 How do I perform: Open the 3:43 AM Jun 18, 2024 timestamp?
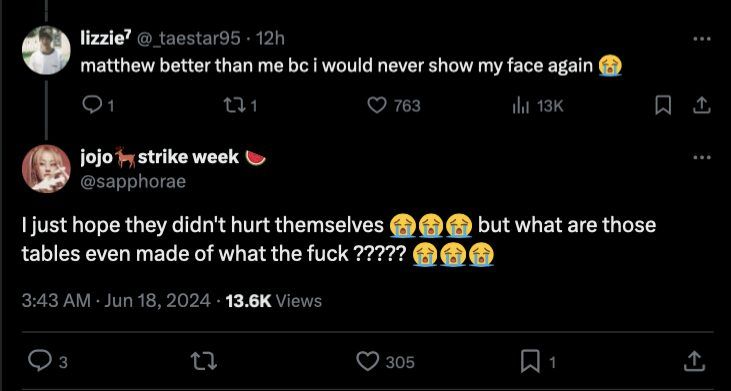coord(116,301)
